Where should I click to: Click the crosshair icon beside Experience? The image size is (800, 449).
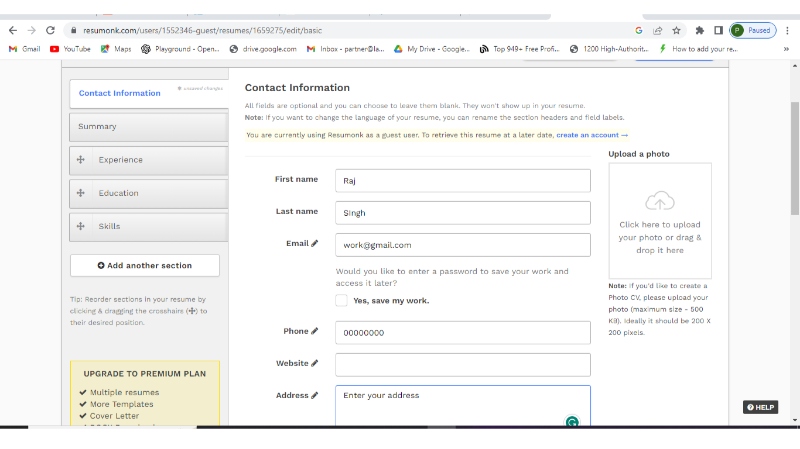pos(81,160)
